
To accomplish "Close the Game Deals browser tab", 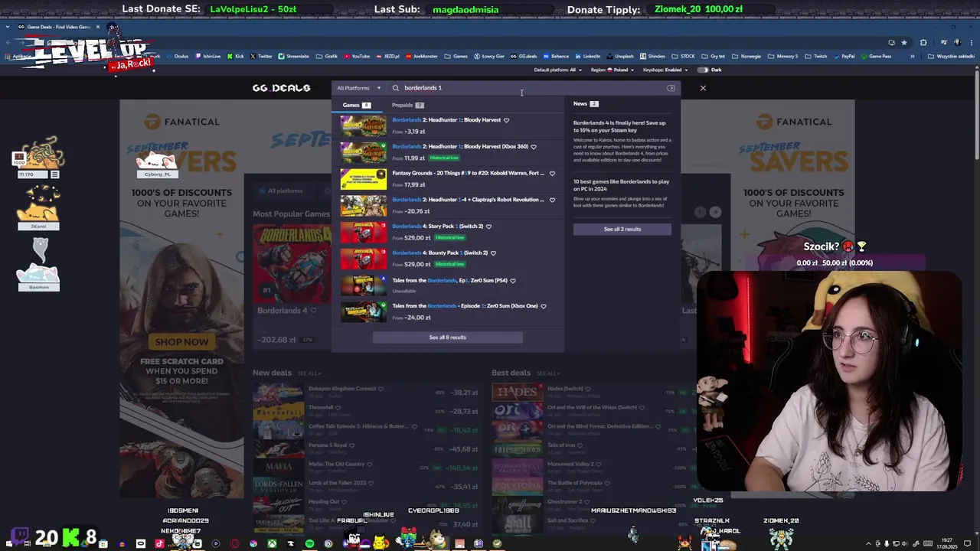I will pos(97,27).
